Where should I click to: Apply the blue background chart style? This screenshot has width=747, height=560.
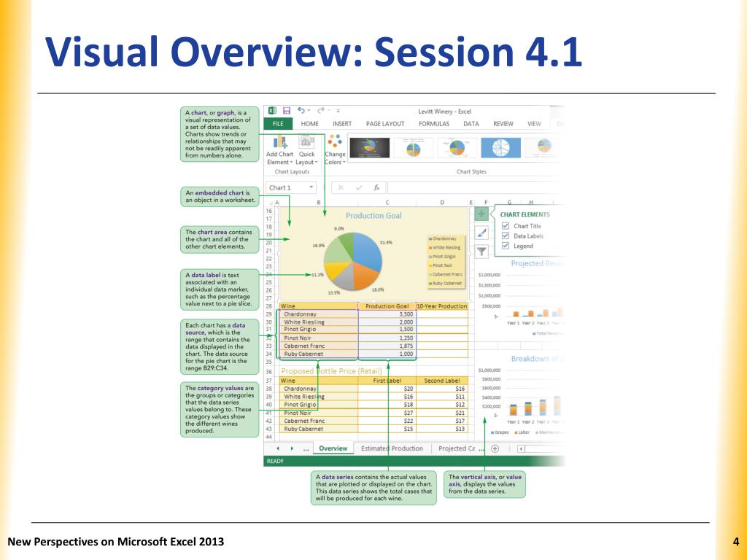[500, 147]
